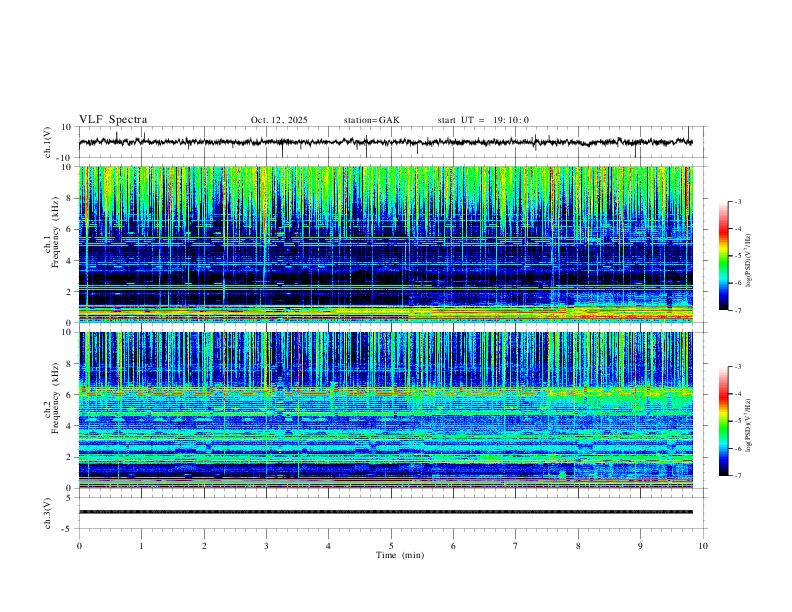This screenshot has width=792, height=612.
Task: Click ch.1 frequency tick label "2"
Action: point(69,292)
